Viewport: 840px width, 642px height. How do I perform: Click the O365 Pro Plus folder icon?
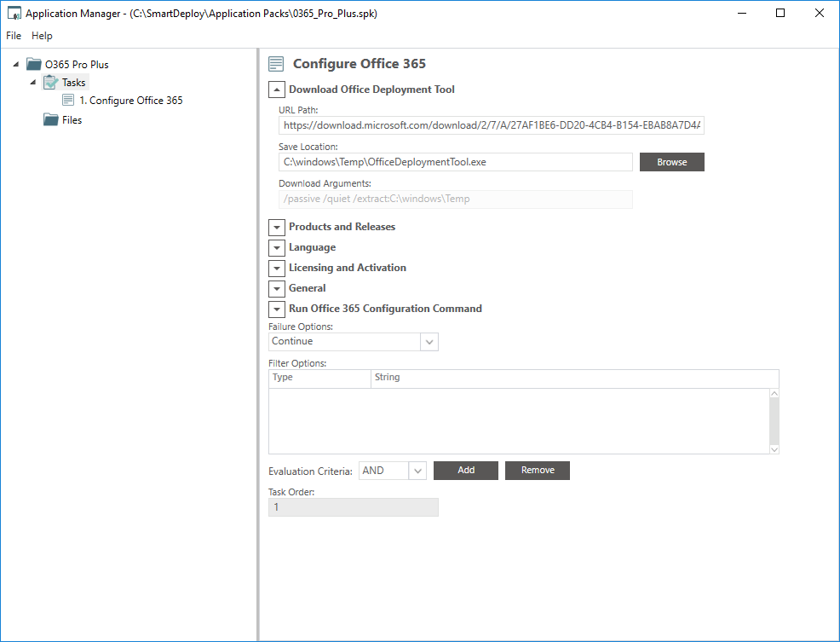34,64
